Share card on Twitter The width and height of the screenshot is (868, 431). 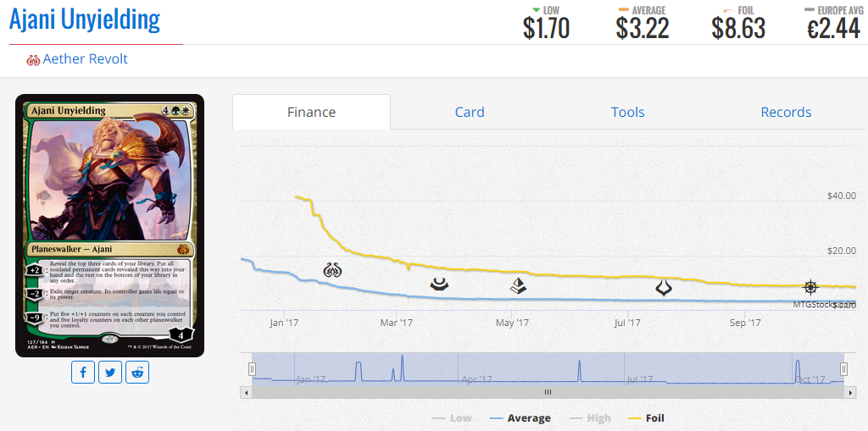110,373
